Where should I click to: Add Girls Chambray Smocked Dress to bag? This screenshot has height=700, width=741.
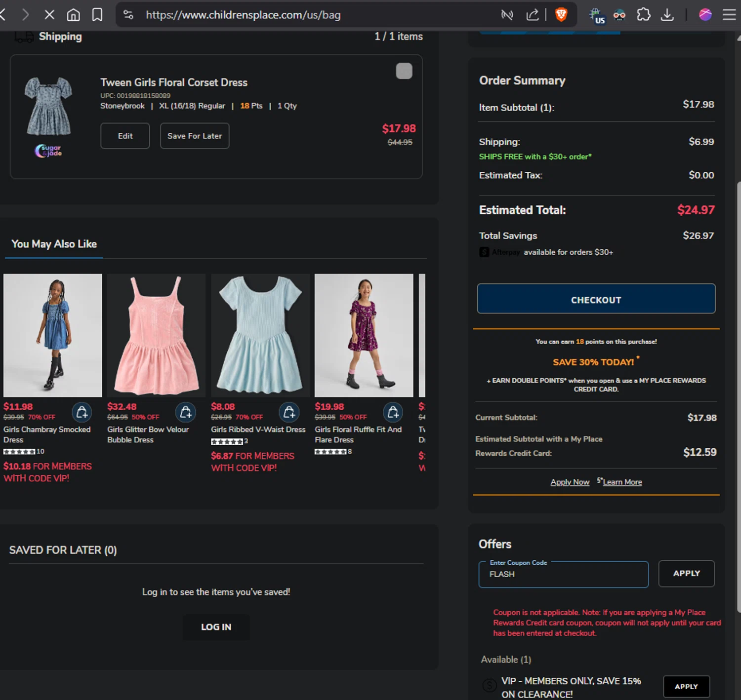(x=82, y=412)
